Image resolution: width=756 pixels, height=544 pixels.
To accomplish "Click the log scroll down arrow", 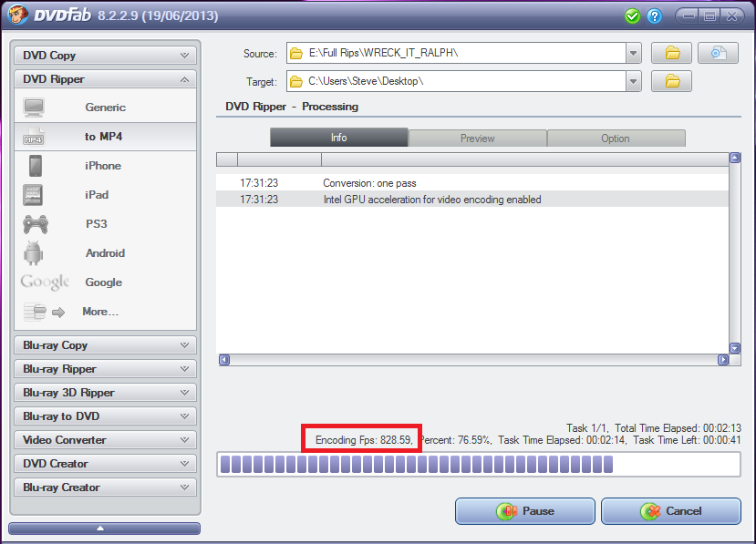I will coord(735,348).
